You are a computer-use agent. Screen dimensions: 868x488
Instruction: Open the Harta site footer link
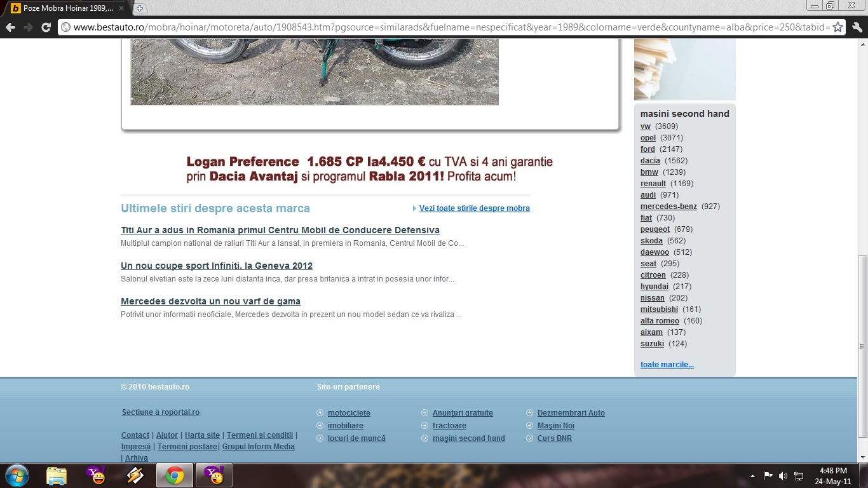(202, 435)
